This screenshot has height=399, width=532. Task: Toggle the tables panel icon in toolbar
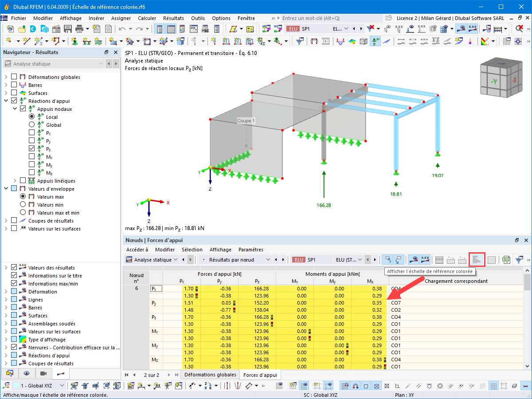coord(171,29)
